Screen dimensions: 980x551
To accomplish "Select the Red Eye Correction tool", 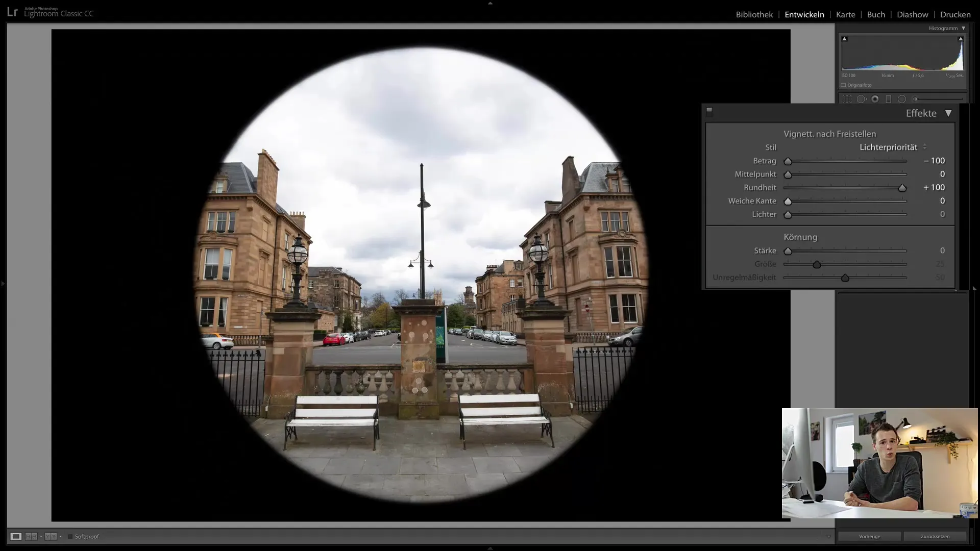I will [x=875, y=99].
